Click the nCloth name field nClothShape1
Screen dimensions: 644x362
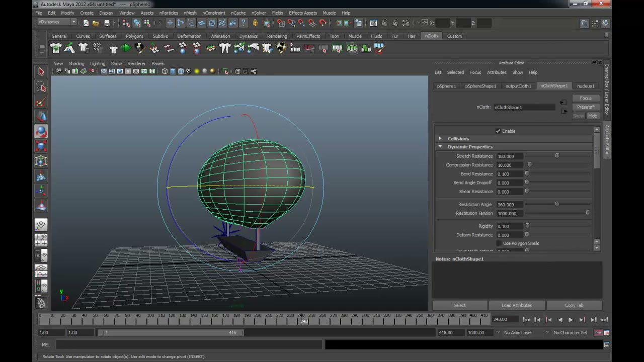pyautogui.click(x=524, y=107)
